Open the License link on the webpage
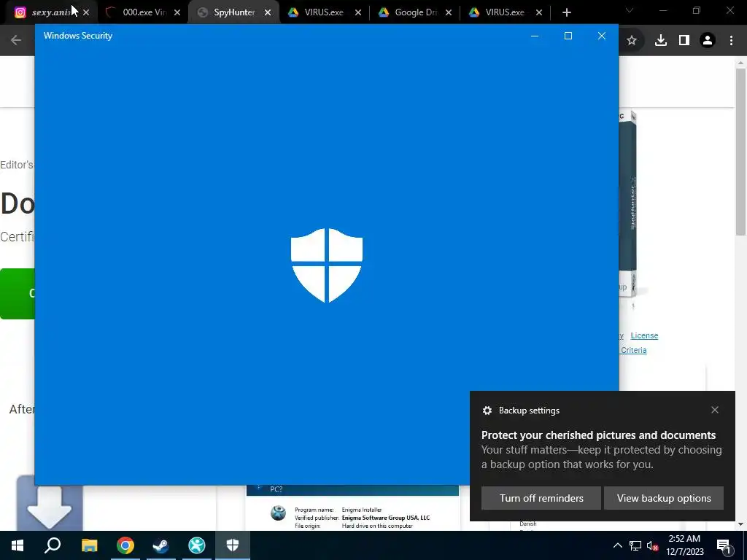Image resolution: width=747 pixels, height=560 pixels. coord(644,335)
